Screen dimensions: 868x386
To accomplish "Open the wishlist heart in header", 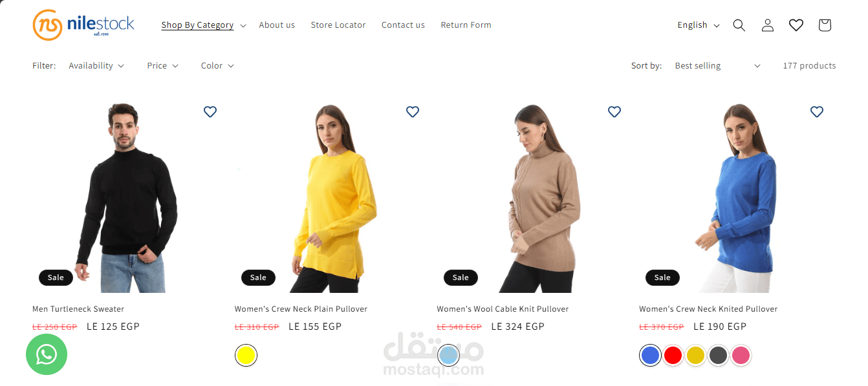I will point(796,25).
